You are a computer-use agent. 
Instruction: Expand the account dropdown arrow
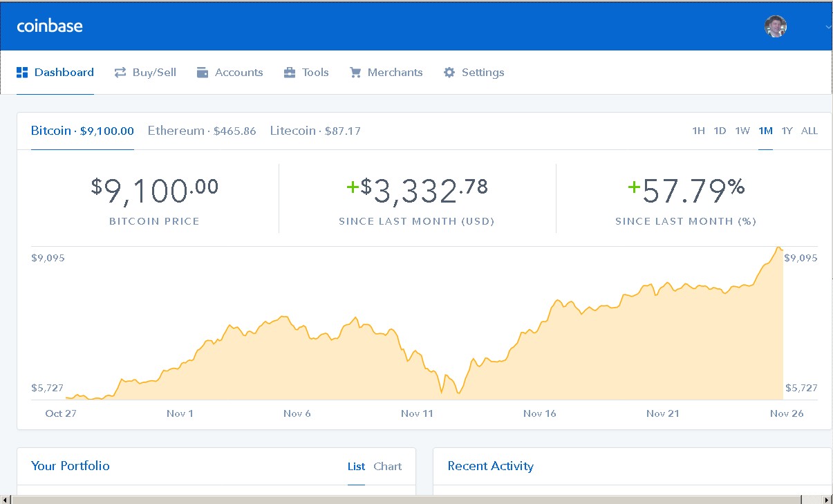point(828,26)
